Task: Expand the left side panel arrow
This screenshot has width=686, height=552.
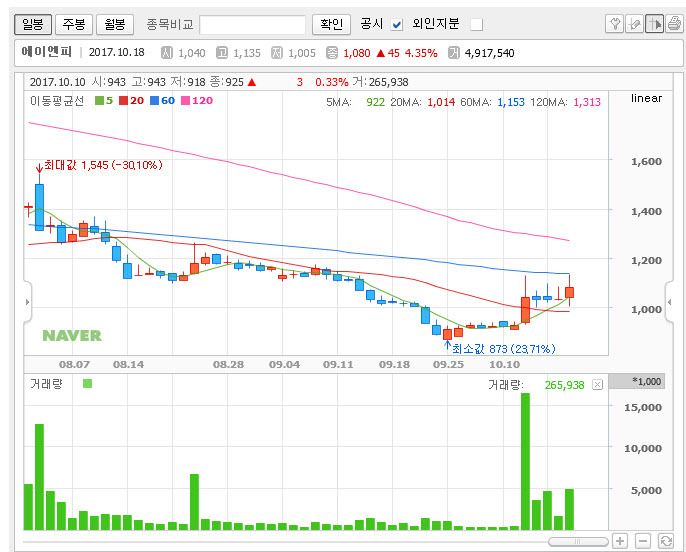Action: (x=27, y=302)
